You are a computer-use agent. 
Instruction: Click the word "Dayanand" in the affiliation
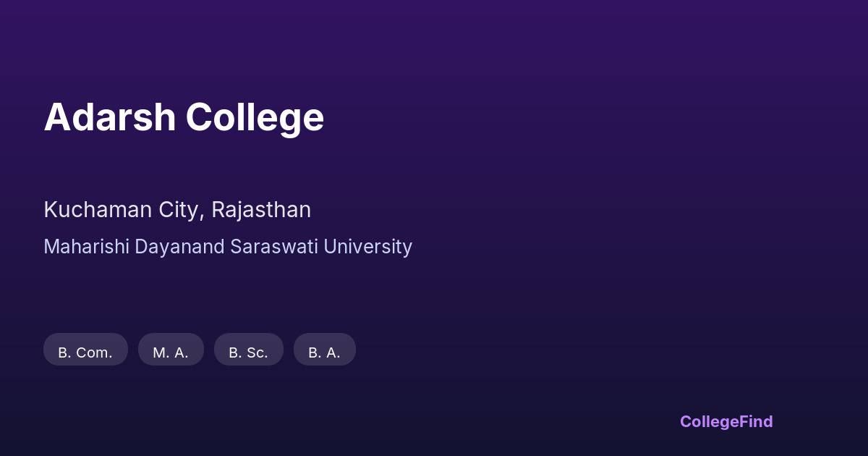coord(179,247)
